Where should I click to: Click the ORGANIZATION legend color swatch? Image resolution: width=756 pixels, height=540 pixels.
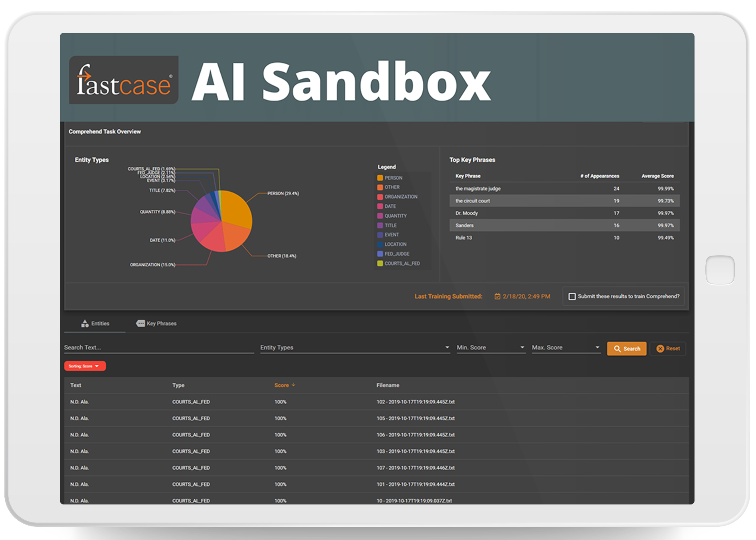pos(380,197)
